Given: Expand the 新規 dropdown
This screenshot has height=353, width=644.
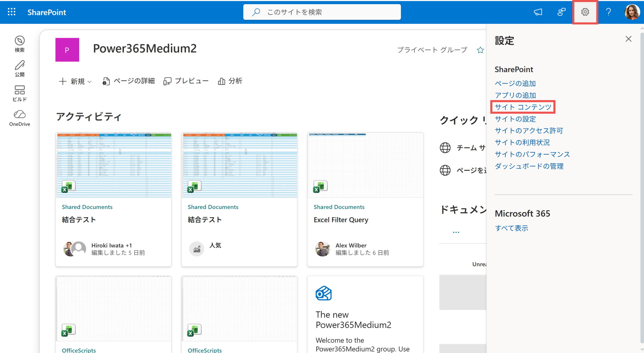Looking at the screenshot, I should click(x=75, y=81).
